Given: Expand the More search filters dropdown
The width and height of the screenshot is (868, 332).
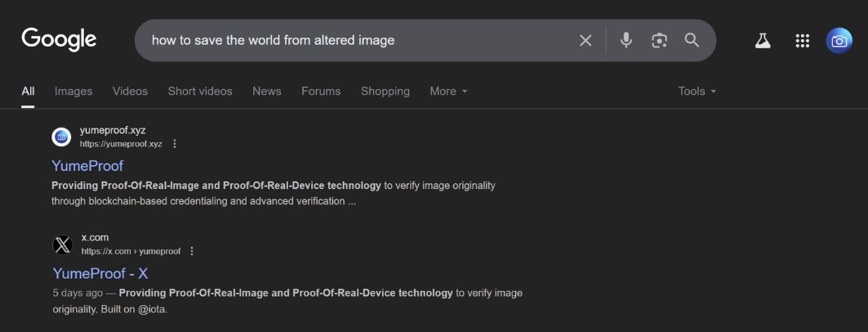Looking at the screenshot, I should click(x=448, y=92).
